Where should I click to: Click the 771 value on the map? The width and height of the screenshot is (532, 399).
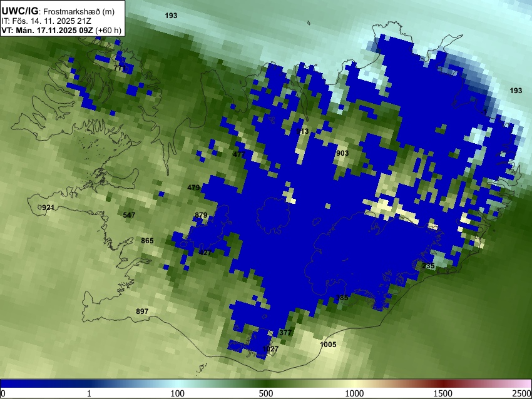[120, 68]
